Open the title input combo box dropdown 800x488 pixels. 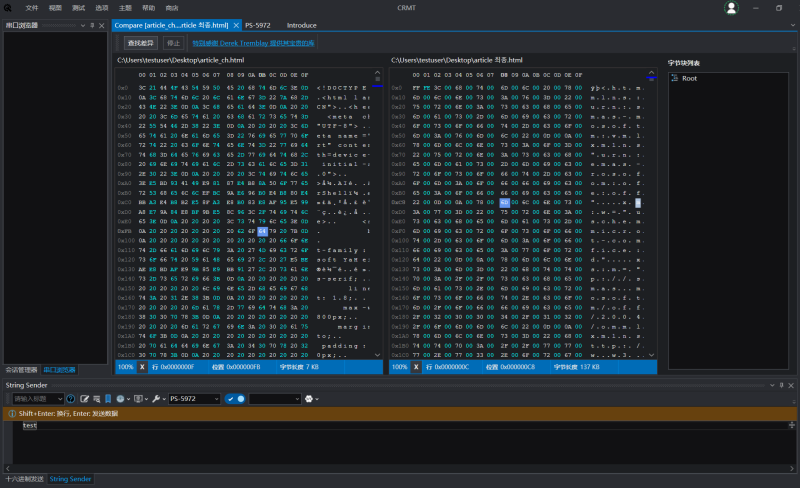[60, 399]
